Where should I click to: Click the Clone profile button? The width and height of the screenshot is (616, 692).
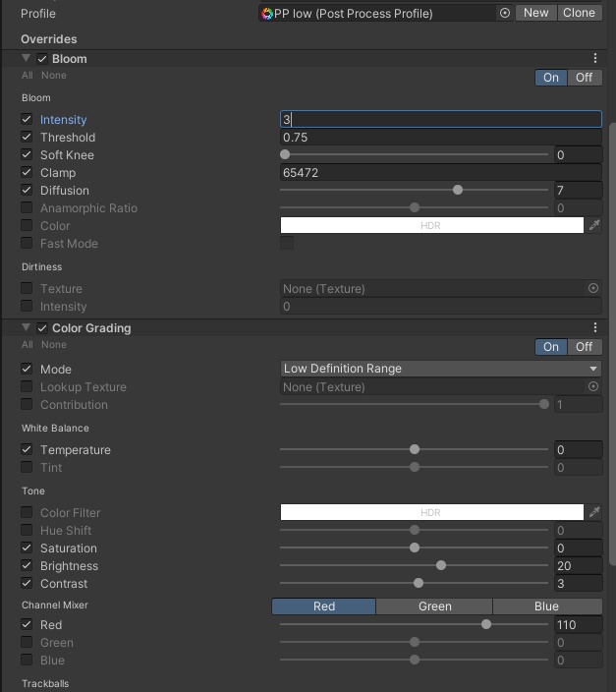point(580,13)
